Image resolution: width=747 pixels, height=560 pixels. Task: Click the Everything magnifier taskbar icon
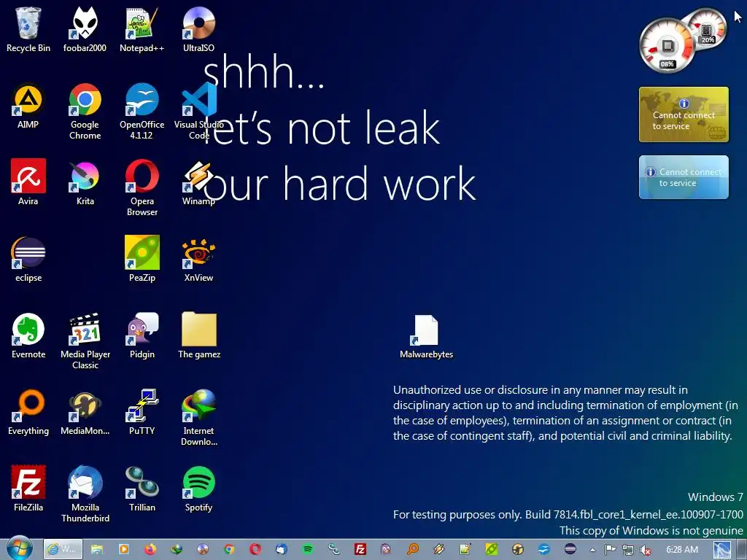(413, 549)
